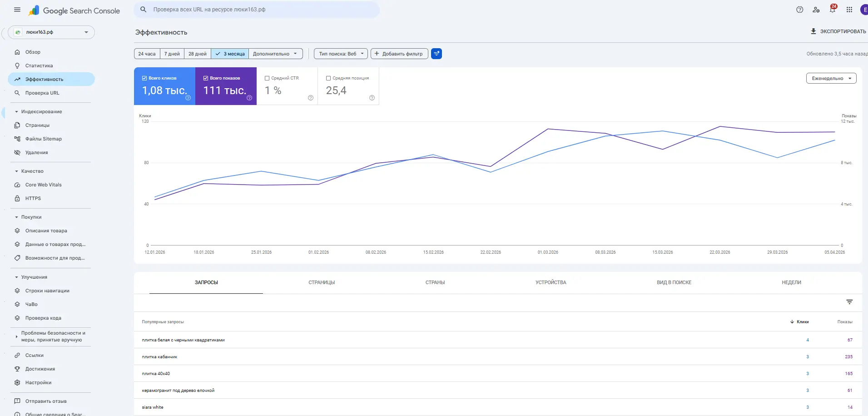The image size is (868, 416).
Task: Click help icon on Всего показов card
Action: [x=249, y=98]
